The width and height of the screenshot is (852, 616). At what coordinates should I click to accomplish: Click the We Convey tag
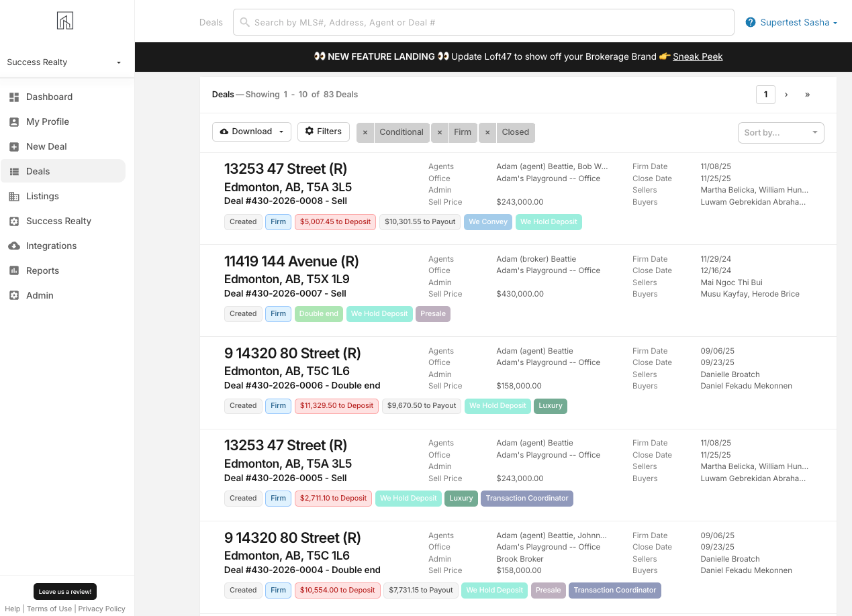(x=488, y=222)
